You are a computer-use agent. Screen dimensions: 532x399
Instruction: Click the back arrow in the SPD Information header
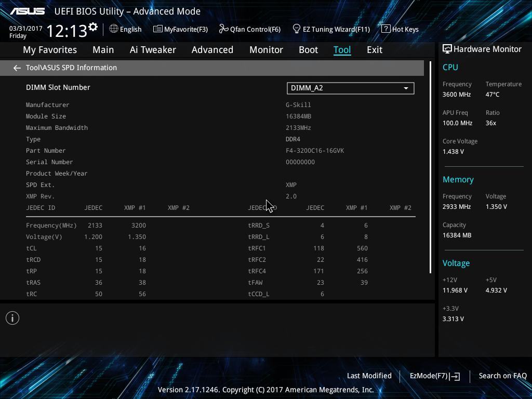(x=17, y=68)
